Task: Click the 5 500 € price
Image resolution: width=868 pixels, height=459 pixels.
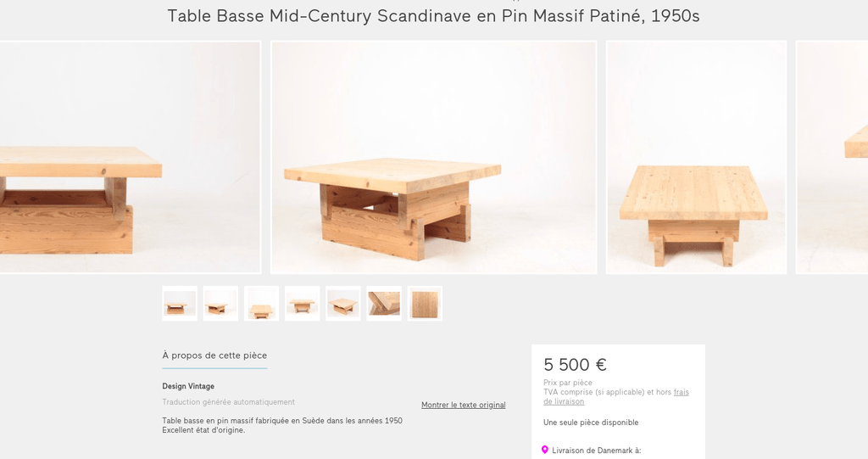Action: 576,365
